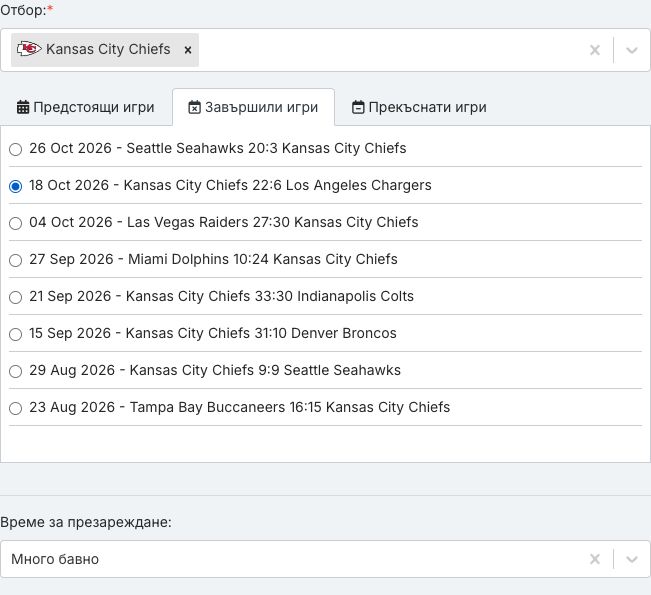Viewport: 651px width, 595px height.
Task: Select the 29 Aug 2026 Seahawks game radio
Action: point(15,371)
